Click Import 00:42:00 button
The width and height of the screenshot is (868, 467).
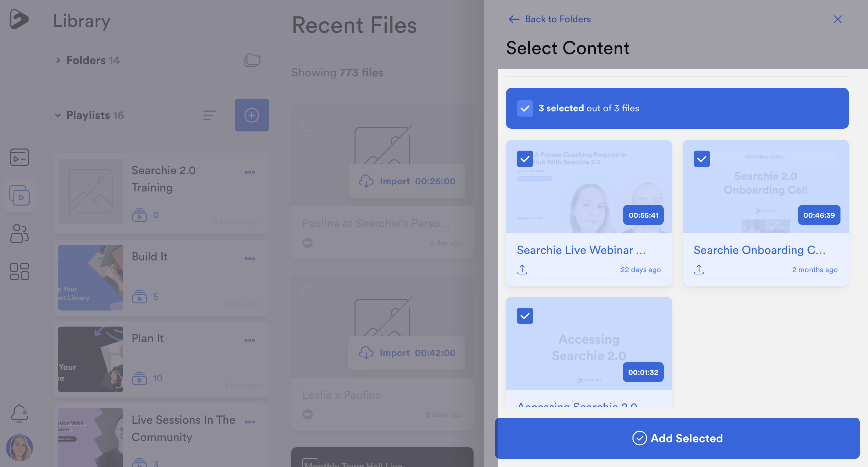[x=407, y=353]
